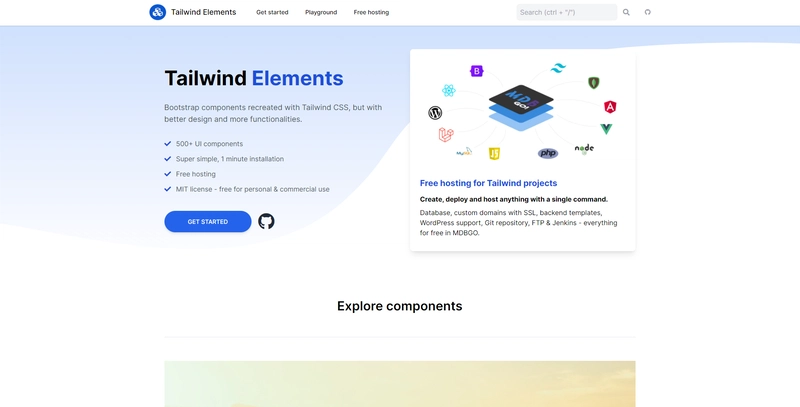Open Free hosting for Tailwind projects link
This screenshot has width=800, height=407.
coord(488,183)
